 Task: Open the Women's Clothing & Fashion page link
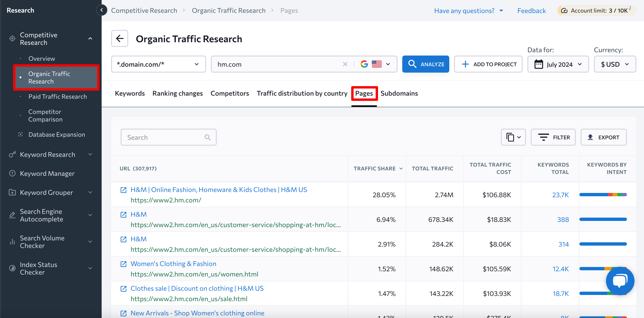click(x=173, y=264)
